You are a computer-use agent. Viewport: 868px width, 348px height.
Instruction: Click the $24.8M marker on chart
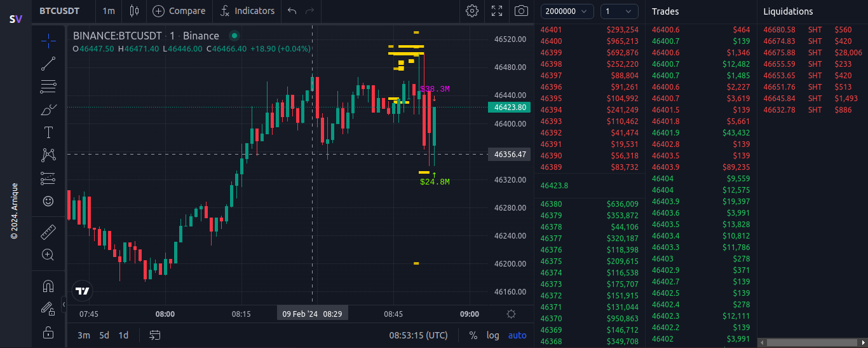tap(435, 182)
